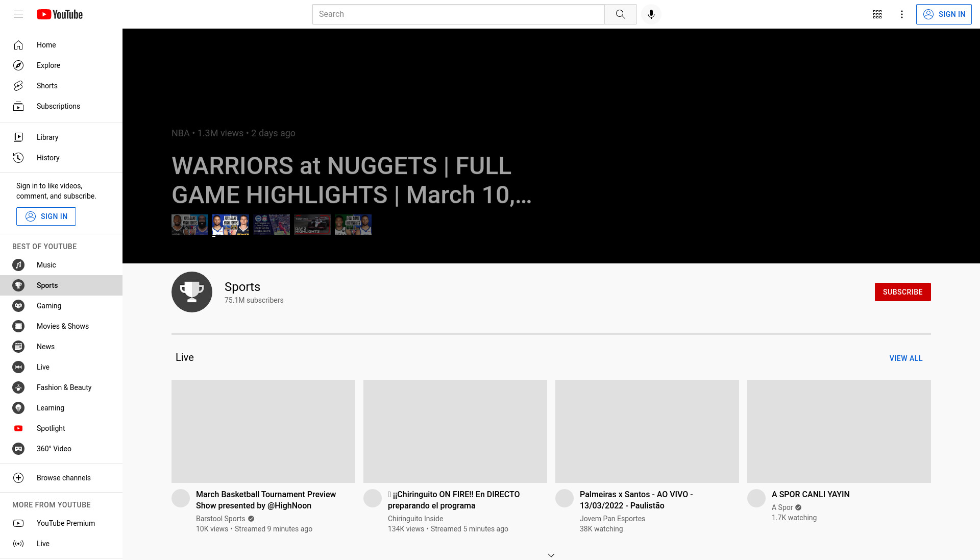
Task: Click the YouTube logo
Action: 60,14
